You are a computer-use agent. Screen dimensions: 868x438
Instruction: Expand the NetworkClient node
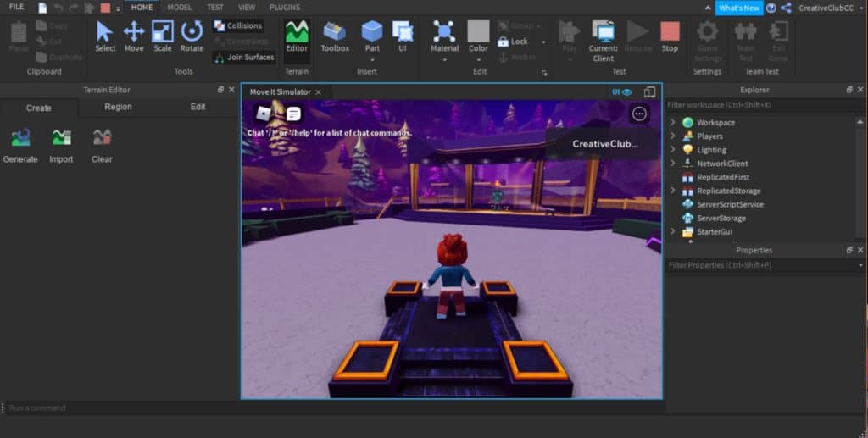click(673, 164)
